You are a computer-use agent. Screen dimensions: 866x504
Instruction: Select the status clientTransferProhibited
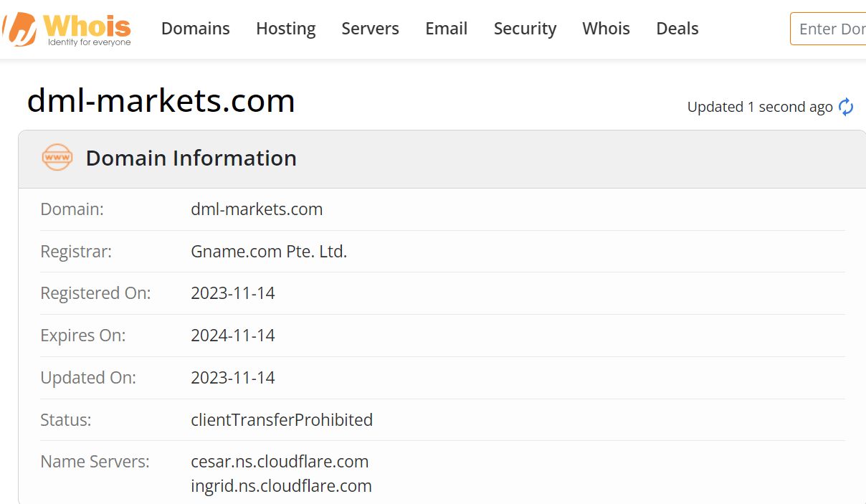click(282, 419)
